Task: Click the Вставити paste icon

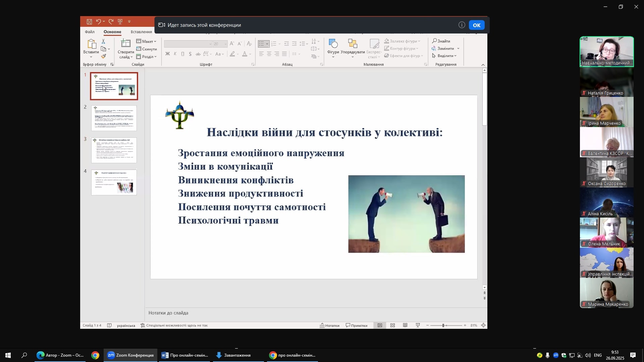Action: pyautogui.click(x=91, y=44)
